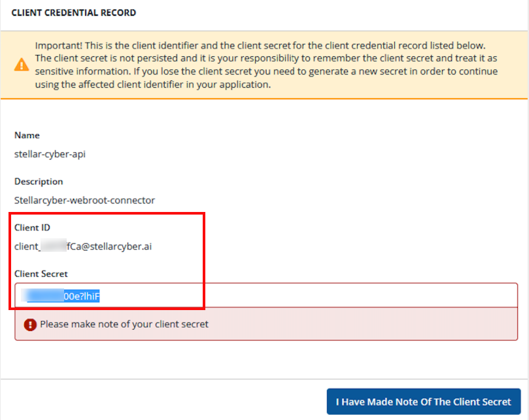Click the 'Description' field label
Screen dimensions: 529x420
click(x=39, y=181)
